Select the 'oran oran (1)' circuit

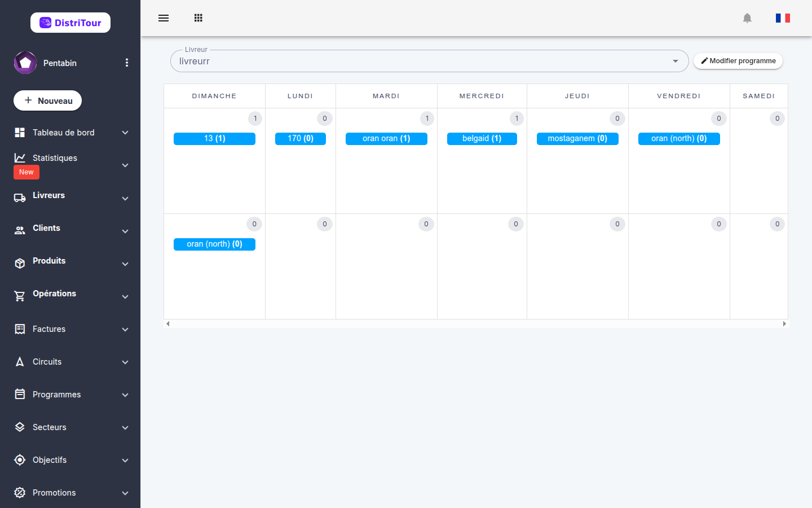tap(386, 139)
